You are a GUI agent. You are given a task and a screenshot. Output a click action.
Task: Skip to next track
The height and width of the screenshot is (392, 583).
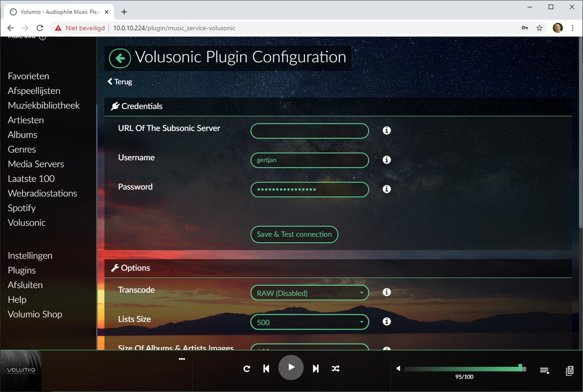pos(316,368)
